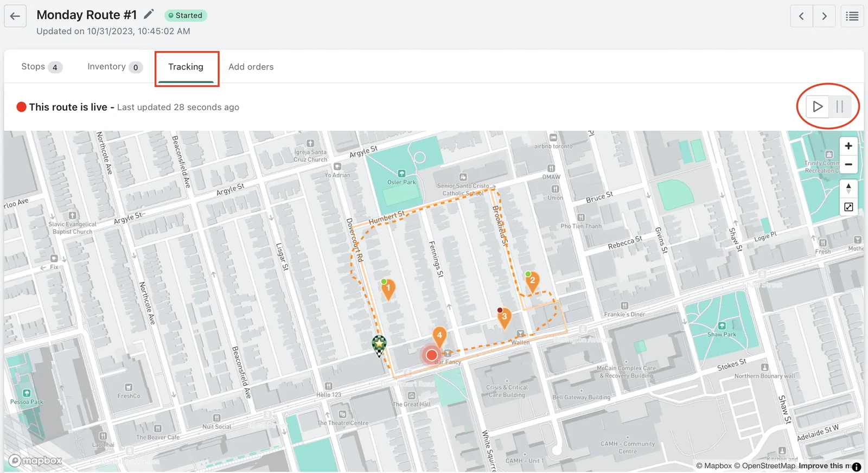Click the Monday Route #1 title
Screen dimensions: 868x473
[x=87, y=15]
